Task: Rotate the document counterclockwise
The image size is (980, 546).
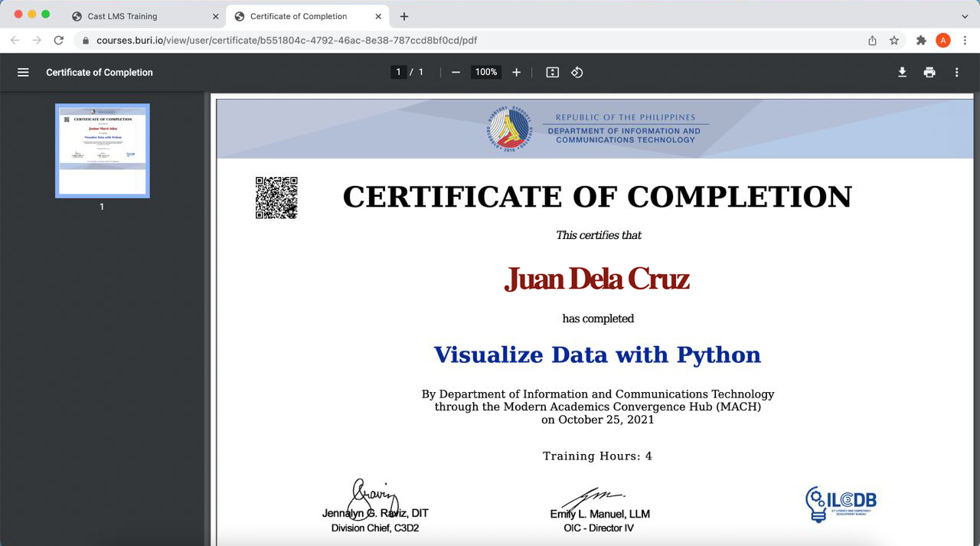Action: 577,72
